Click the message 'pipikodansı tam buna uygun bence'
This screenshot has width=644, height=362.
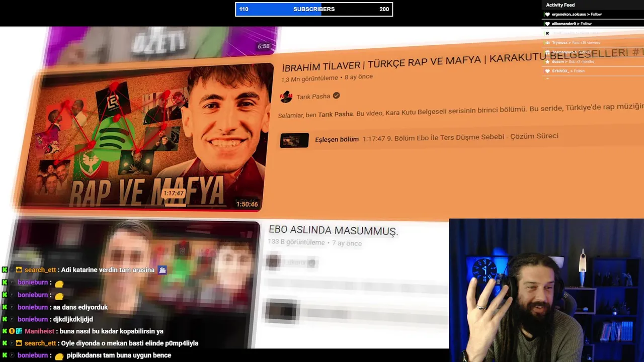click(119, 355)
